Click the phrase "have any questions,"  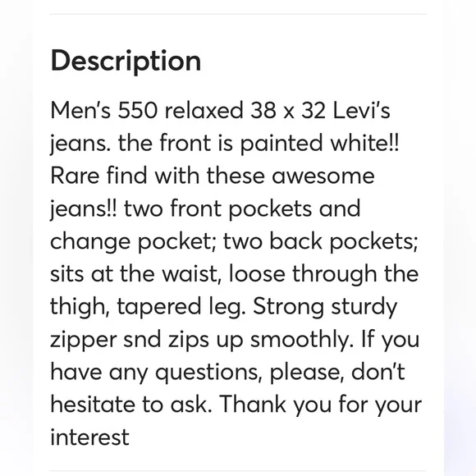pos(156,372)
